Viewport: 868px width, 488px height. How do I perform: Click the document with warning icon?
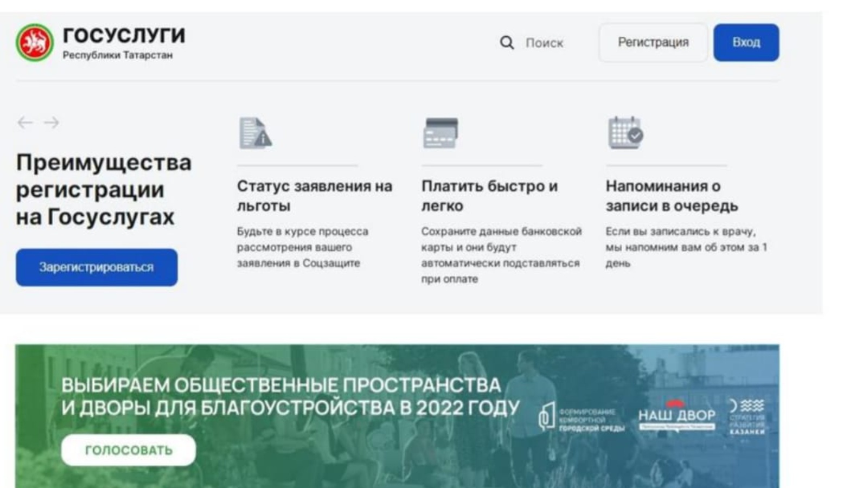pyautogui.click(x=256, y=133)
